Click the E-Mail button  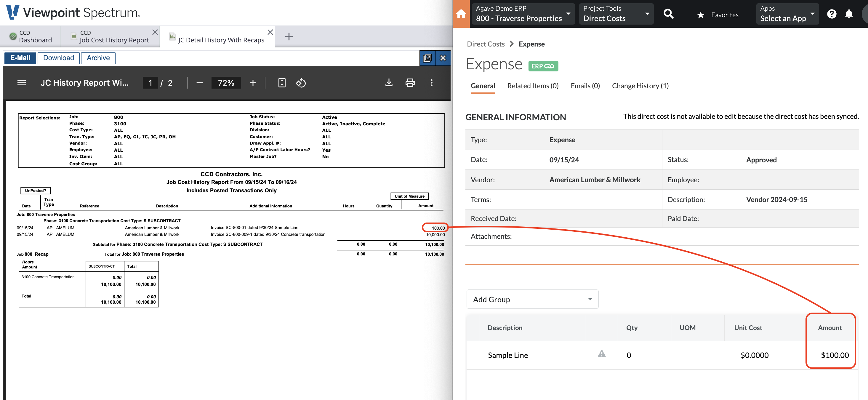pyautogui.click(x=20, y=58)
